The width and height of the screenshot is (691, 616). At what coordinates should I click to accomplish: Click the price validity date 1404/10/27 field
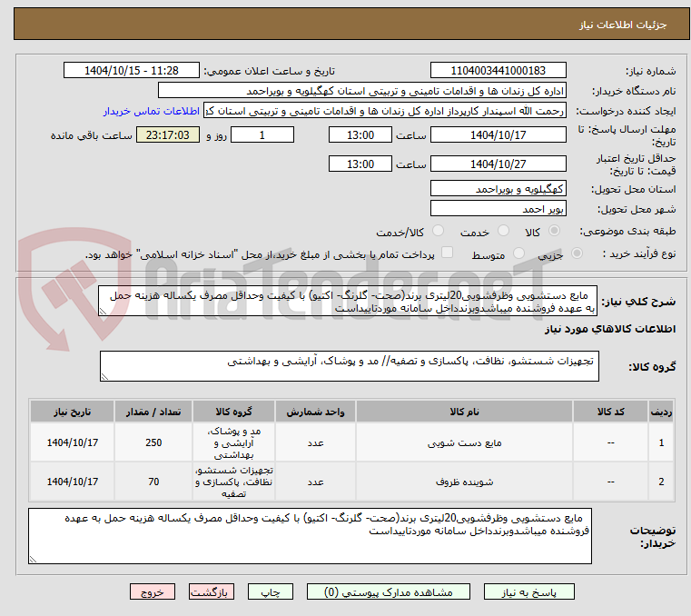[498, 164]
